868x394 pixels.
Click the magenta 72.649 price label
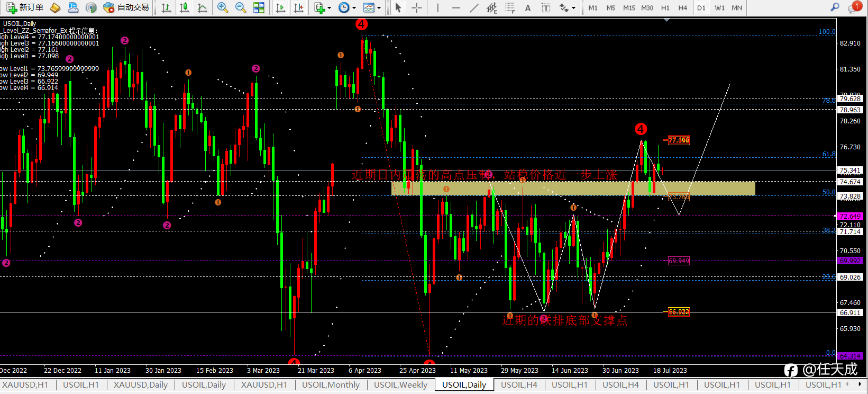click(x=850, y=217)
